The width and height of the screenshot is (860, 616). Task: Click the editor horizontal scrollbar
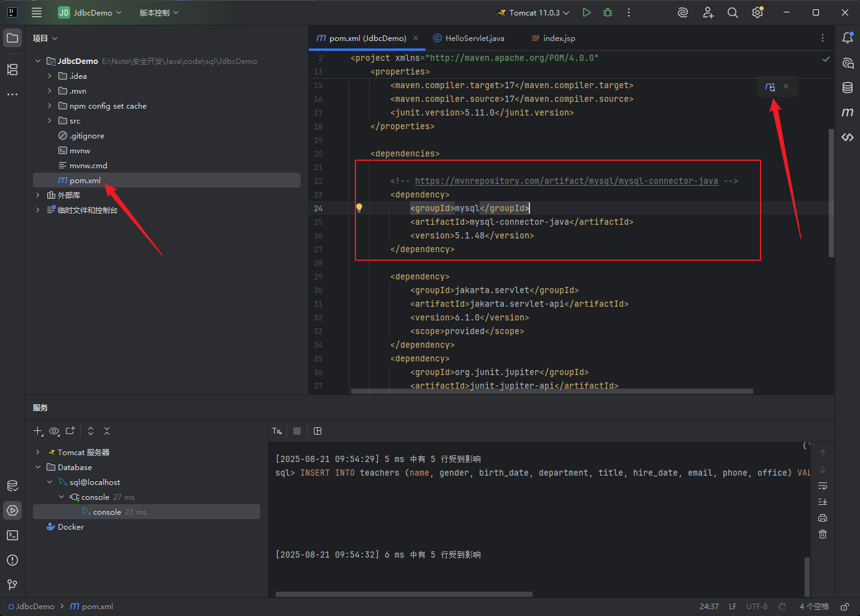pyautogui.click(x=552, y=391)
